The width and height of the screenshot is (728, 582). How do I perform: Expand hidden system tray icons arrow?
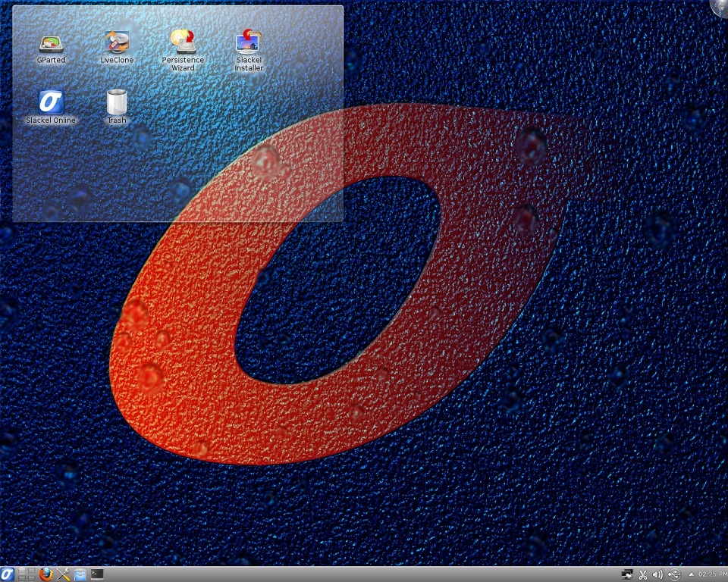coord(691,574)
